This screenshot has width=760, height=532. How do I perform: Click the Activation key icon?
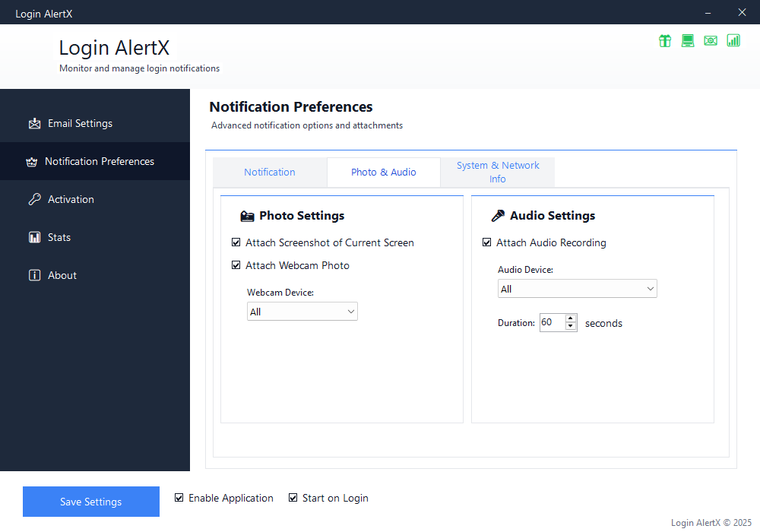[x=34, y=199]
